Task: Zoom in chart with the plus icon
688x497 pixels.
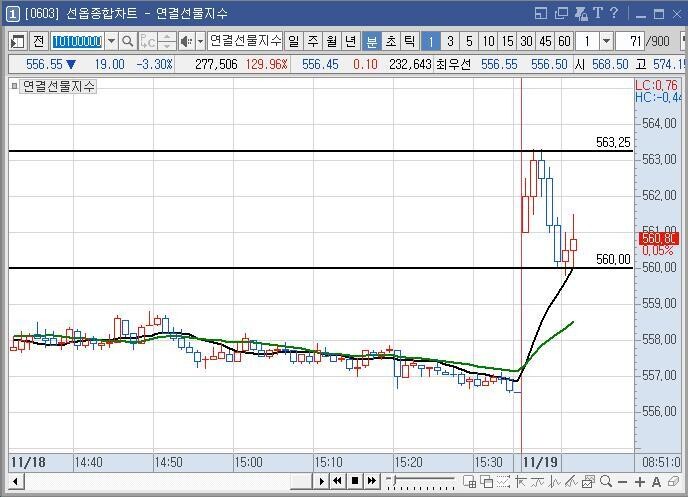Action: [x=639, y=482]
